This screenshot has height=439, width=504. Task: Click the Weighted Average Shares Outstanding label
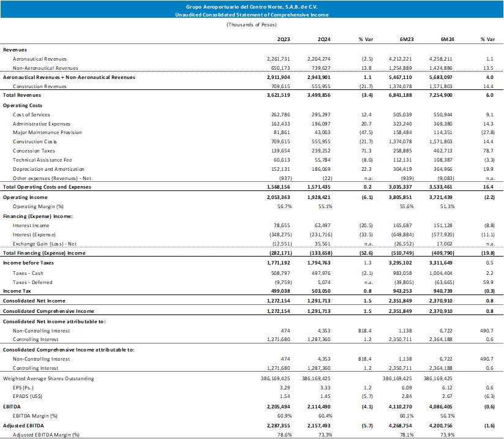(x=49, y=378)
